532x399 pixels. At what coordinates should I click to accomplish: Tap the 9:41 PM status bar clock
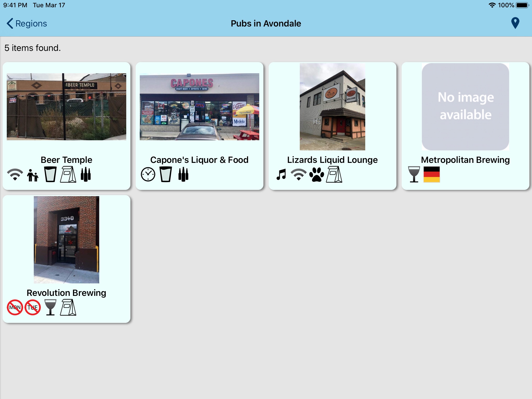(x=15, y=5)
